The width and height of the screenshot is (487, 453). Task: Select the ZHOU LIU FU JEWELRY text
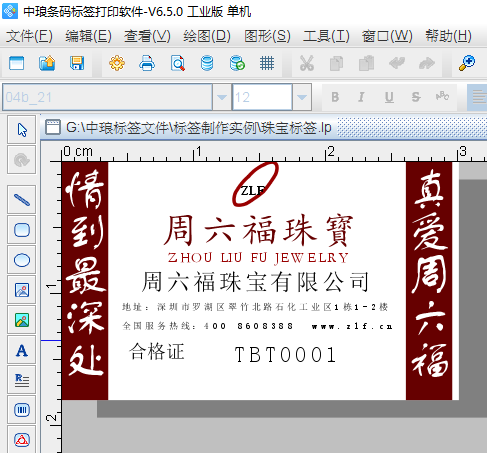point(258,258)
